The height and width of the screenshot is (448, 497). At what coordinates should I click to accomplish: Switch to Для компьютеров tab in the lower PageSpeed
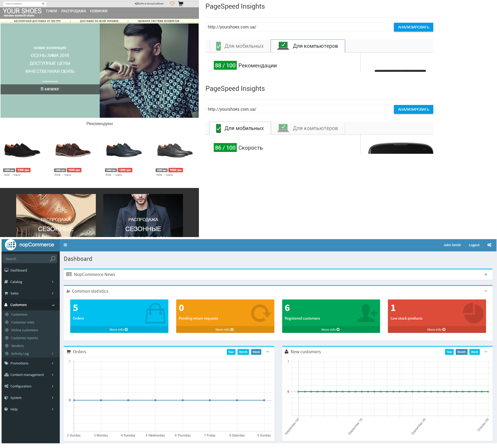[x=308, y=128]
